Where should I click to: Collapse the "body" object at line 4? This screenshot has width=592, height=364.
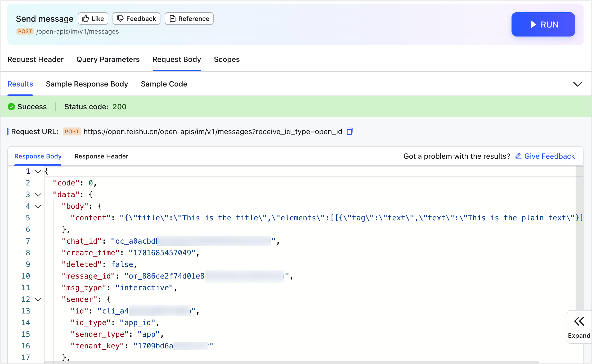38,206
